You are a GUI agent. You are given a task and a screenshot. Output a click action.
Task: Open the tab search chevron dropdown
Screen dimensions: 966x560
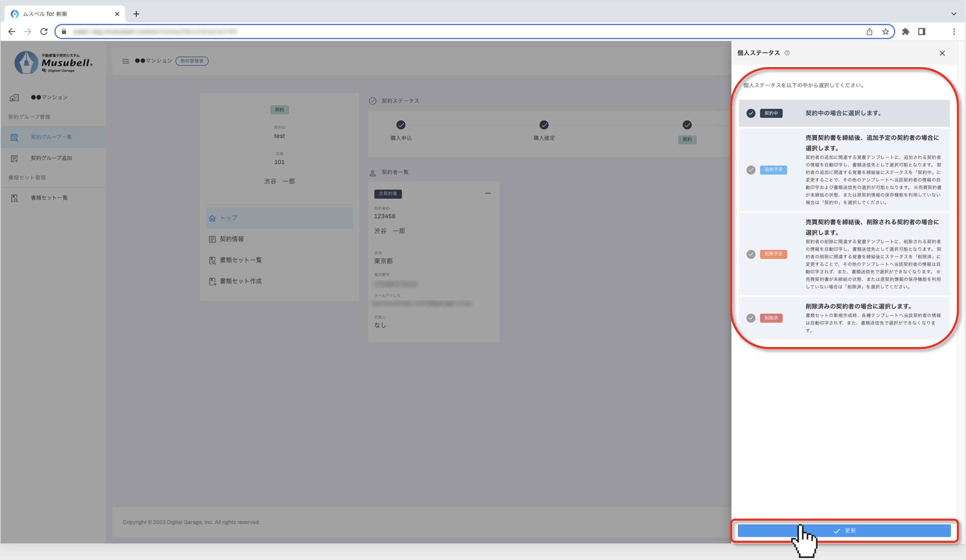tap(953, 14)
